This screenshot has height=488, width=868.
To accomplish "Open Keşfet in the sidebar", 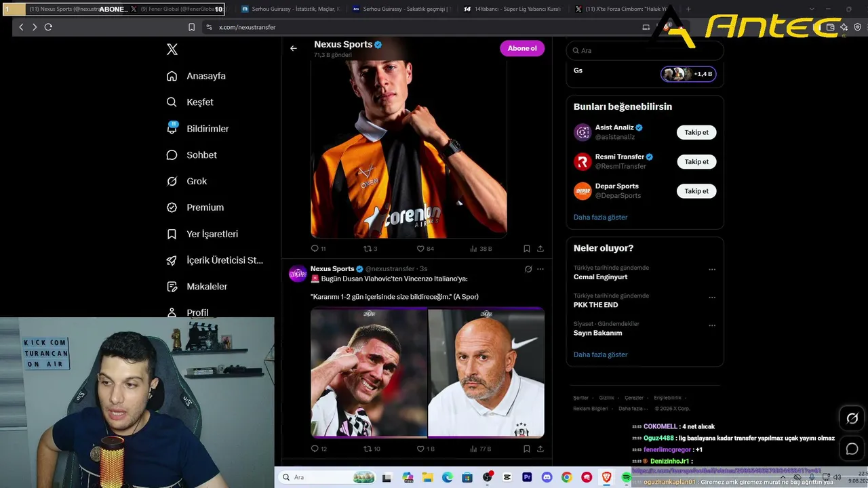I will tap(191, 102).
